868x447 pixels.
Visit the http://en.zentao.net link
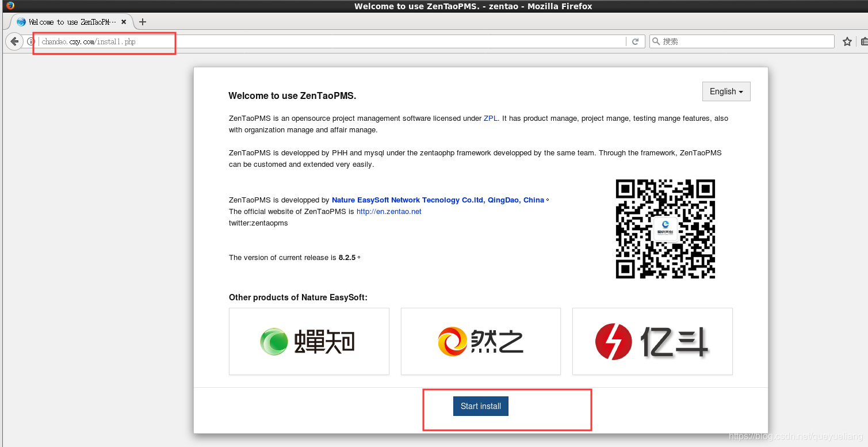389,212
